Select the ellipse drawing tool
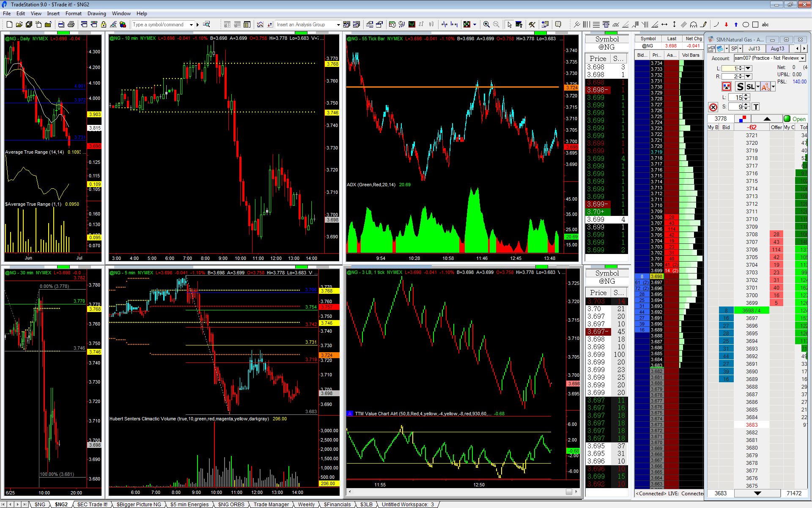Image resolution: width=812 pixels, height=508 pixels. (746, 25)
